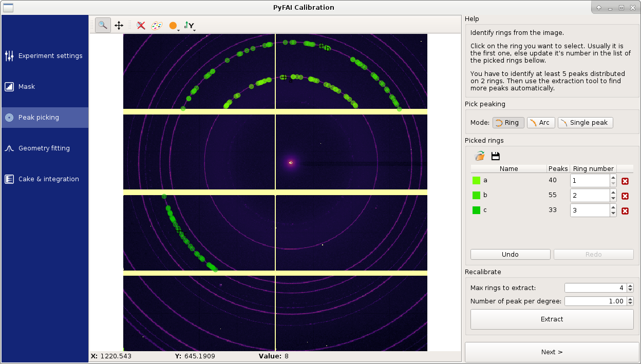Save picked rings with floppy icon
Image resolution: width=641 pixels, height=364 pixels.
pos(496,156)
